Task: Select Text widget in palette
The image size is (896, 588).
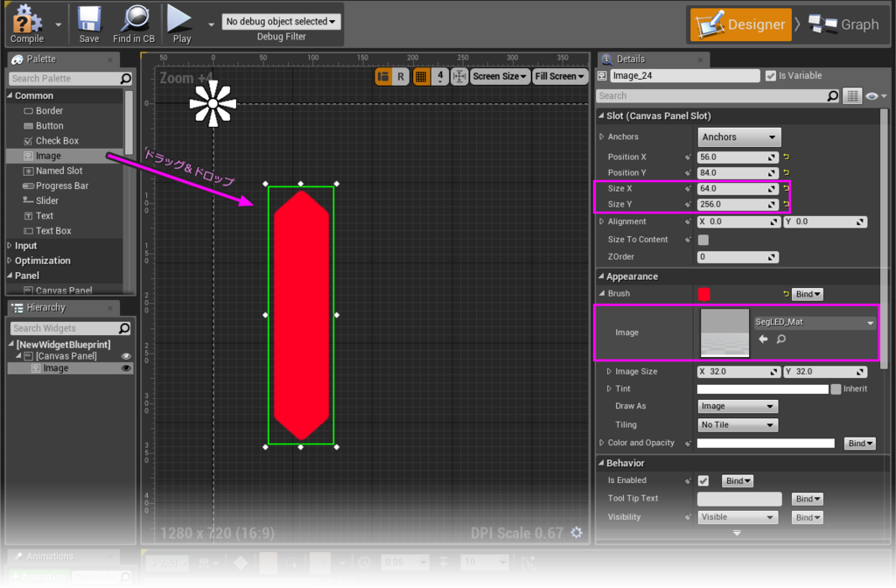Action: point(64,216)
